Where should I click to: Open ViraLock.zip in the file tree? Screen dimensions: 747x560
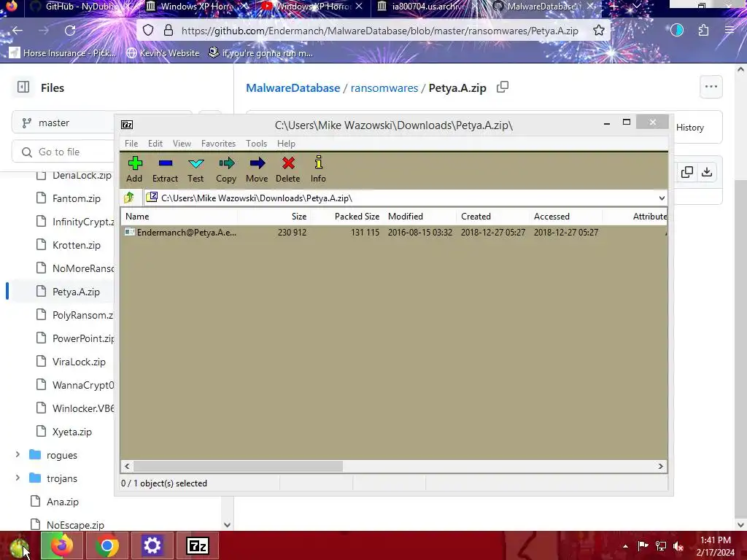click(79, 362)
